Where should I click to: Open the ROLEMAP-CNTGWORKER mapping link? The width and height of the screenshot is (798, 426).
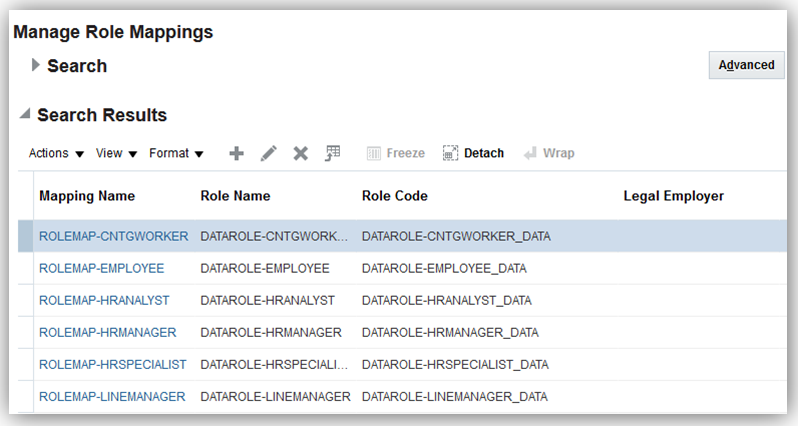113,236
